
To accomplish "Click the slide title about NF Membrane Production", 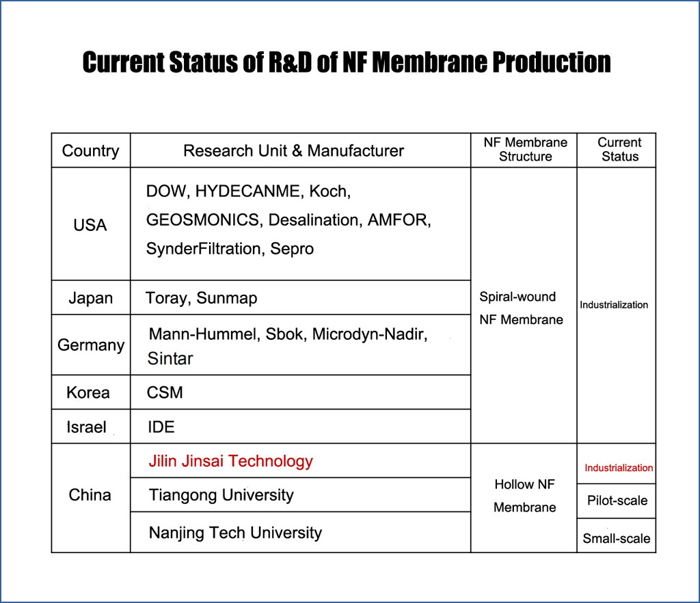I will pos(347,62).
